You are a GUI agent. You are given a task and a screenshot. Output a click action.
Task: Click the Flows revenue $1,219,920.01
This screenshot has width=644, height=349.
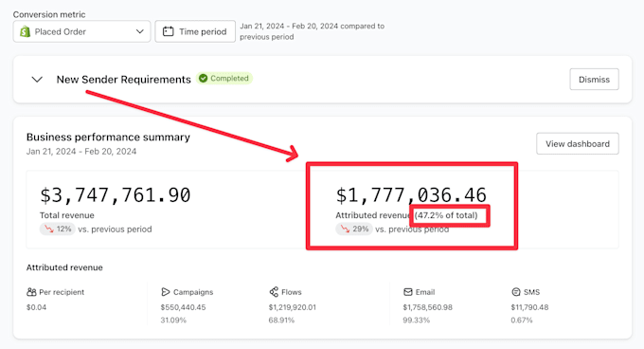tap(293, 307)
